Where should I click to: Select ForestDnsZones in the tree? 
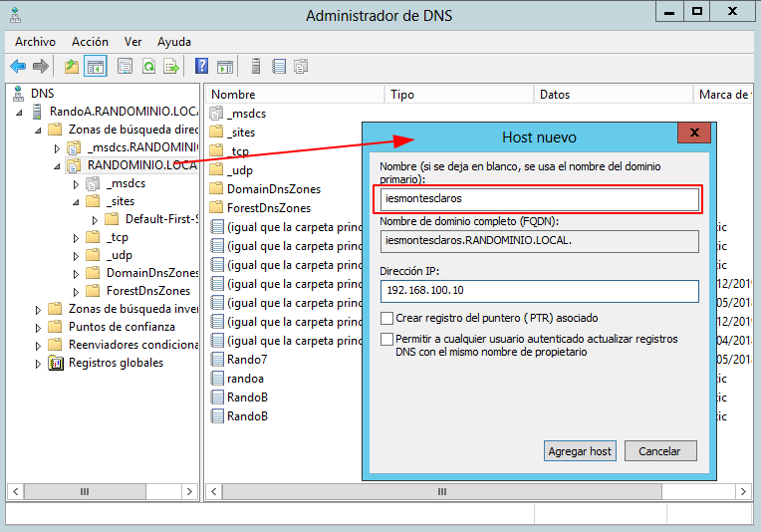pyautogui.click(x=148, y=291)
